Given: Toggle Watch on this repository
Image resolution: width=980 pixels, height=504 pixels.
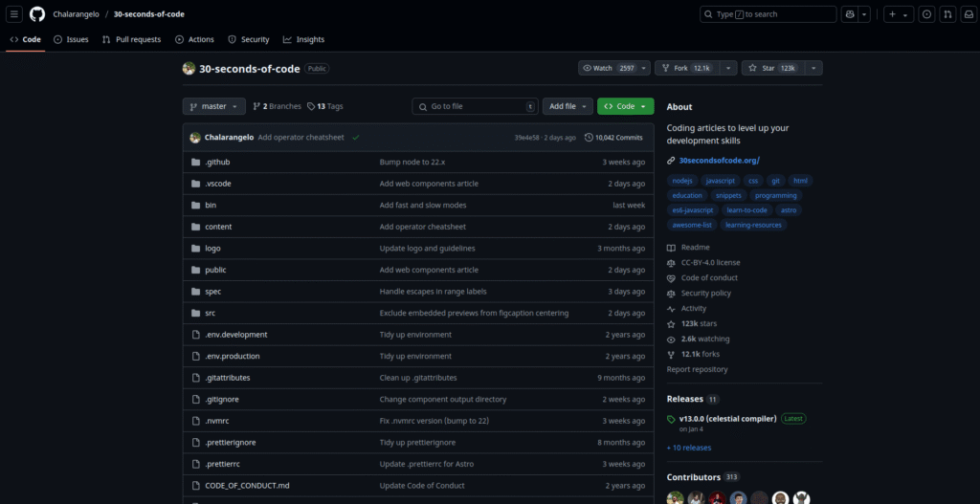Looking at the screenshot, I should 614,68.
